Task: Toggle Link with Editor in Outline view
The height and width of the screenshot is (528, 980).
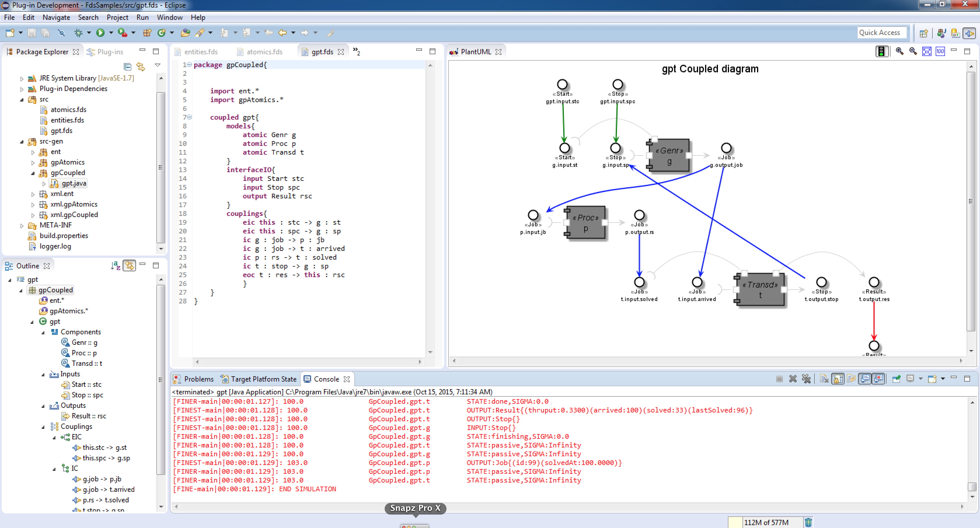Action: click(129, 265)
